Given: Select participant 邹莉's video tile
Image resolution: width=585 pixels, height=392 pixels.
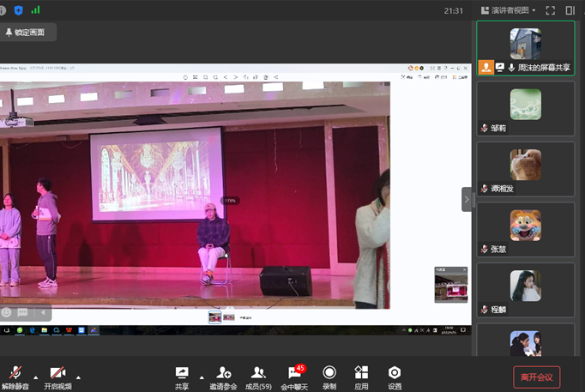Looking at the screenshot, I should pos(525,108).
